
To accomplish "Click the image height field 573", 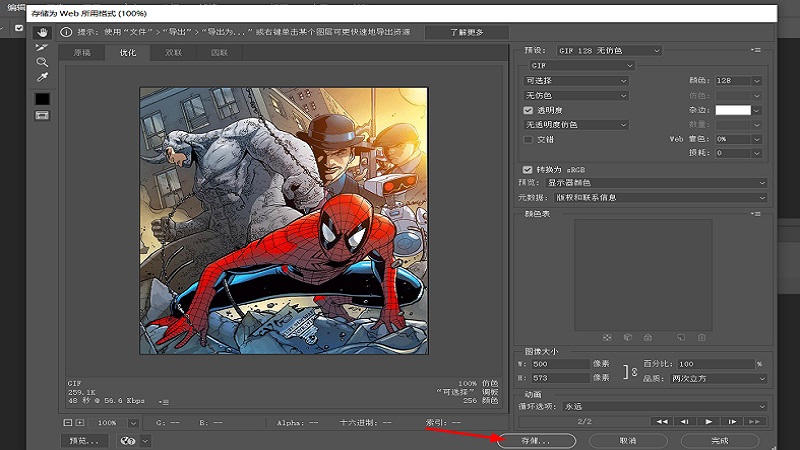I will coord(560,378).
